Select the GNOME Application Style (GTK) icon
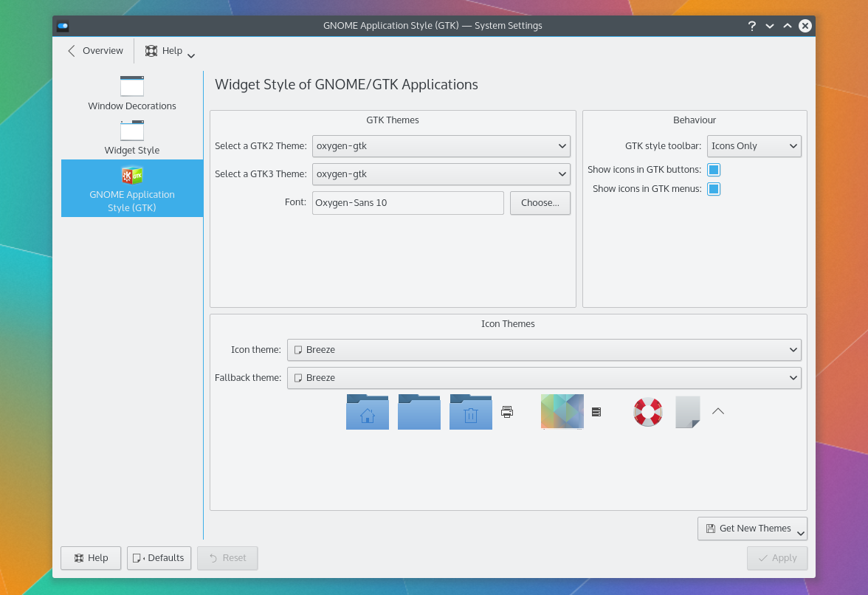Screen dimensions: 868x595 (131, 176)
